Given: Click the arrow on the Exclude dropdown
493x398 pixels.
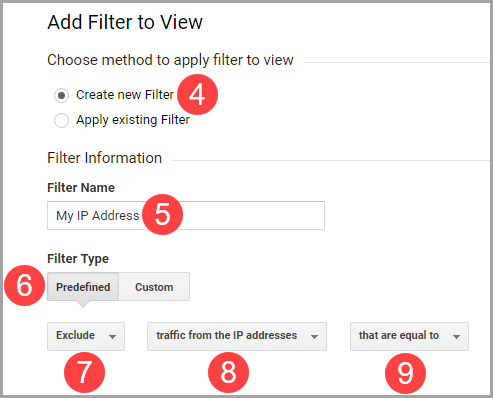Looking at the screenshot, I should tap(112, 337).
